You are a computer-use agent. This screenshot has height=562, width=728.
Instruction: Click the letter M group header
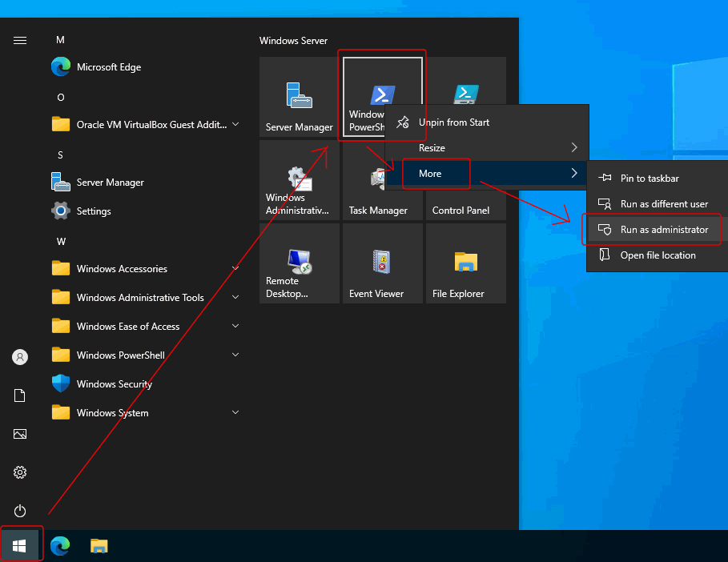60,40
